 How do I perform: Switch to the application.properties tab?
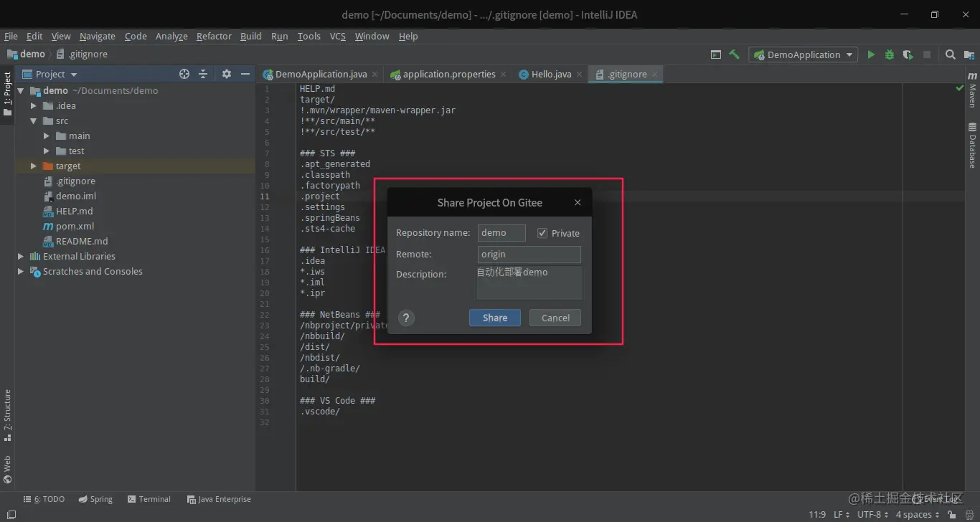449,74
